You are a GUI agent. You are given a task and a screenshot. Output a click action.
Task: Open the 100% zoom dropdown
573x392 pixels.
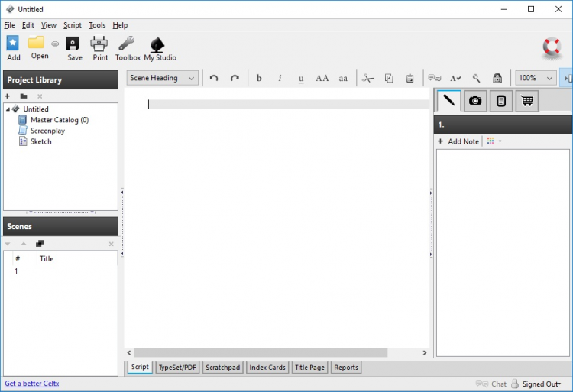pos(536,78)
